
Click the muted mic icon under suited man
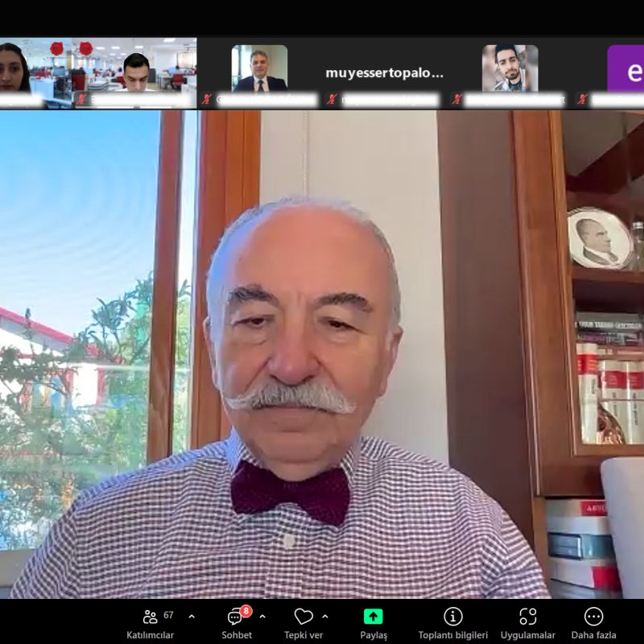coord(207,99)
